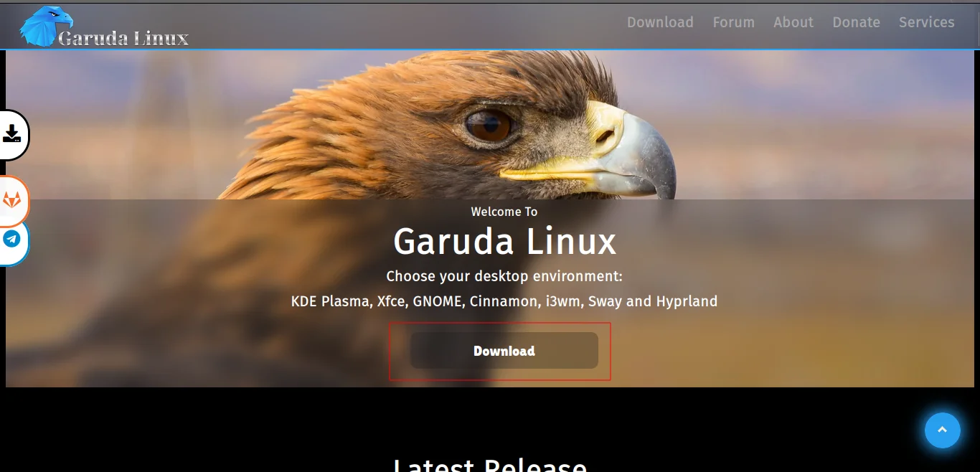The width and height of the screenshot is (980, 472).
Task: Open the GitLab fox icon link
Action: (x=12, y=201)
